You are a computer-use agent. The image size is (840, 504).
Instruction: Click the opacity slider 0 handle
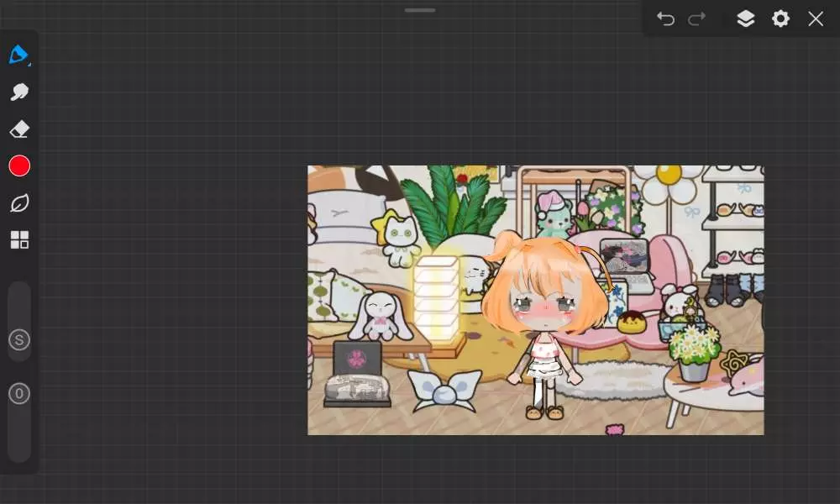tap(19, 394)
